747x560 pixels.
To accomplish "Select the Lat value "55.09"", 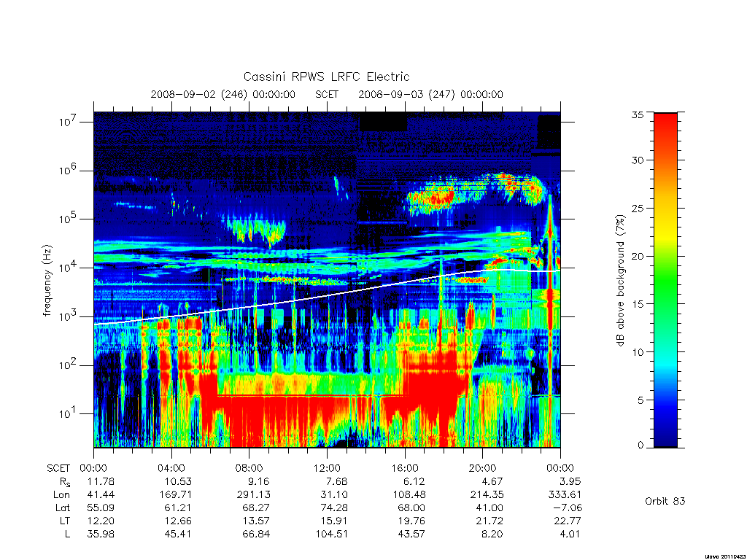I will (x=101, y=508).
